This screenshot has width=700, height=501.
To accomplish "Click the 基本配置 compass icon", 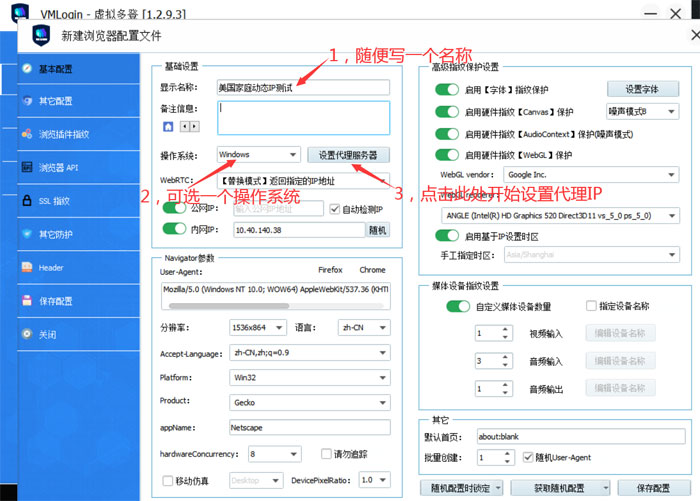I will [27, 68].
